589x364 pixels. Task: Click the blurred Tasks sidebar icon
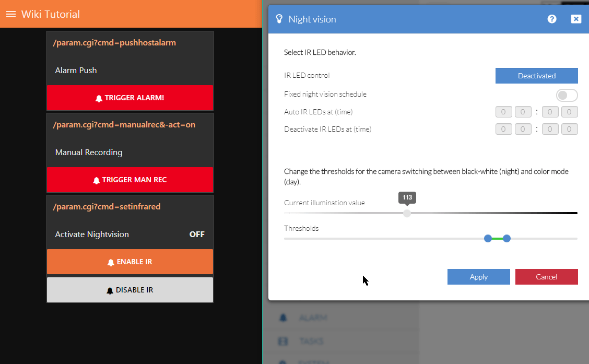(283, 341)
